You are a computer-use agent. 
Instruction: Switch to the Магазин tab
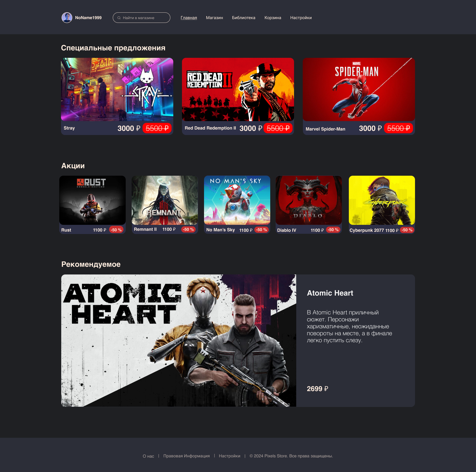[x=214, y=18]
